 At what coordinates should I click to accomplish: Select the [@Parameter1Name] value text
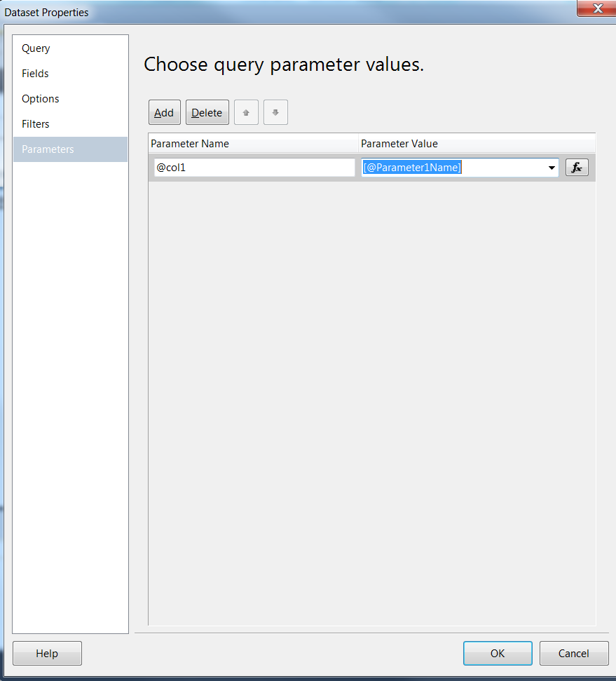tap(410, 167)
